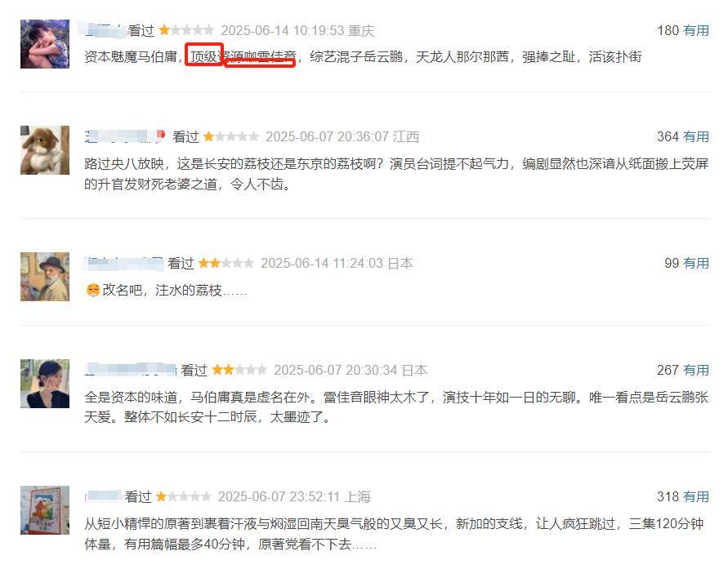This screenshot has width=728, height=569.
Task: Open the blurred username of the Jiangxi reviewer
Action: pyautogui.click(x=125, y=137)
